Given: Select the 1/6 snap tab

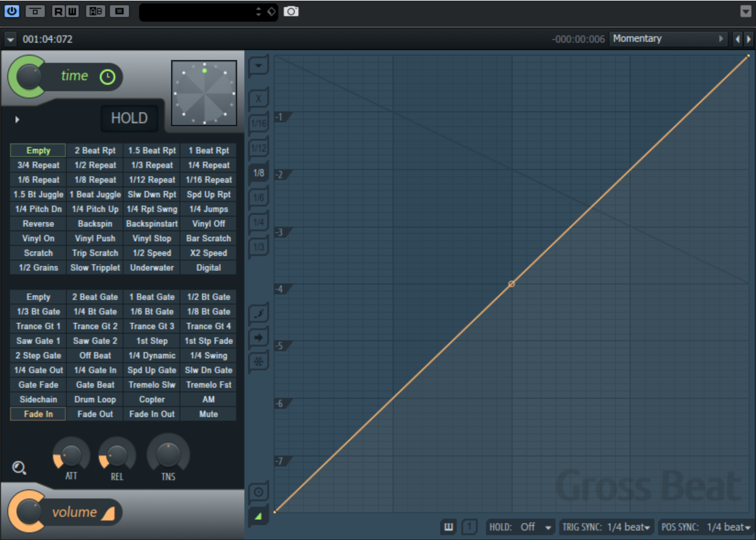Looking at the screenshot, I should point(259,198).
